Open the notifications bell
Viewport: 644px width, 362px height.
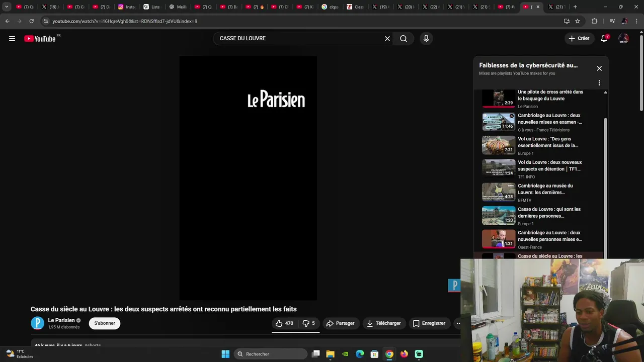click(x=604, y=39)
